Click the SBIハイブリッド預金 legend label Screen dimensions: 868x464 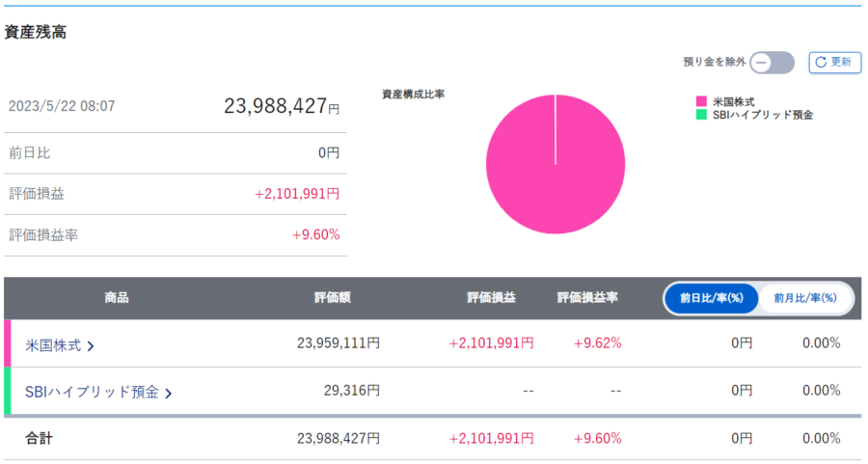tap(762, 115)
